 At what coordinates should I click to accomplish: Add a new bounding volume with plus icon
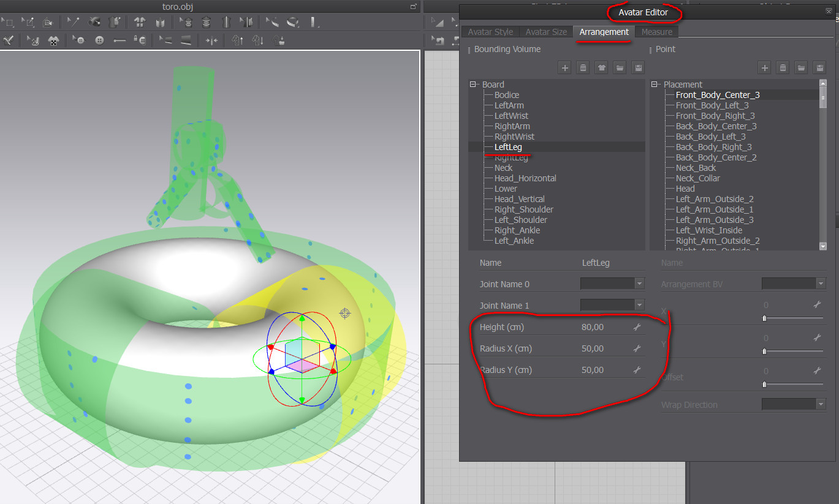565,68
